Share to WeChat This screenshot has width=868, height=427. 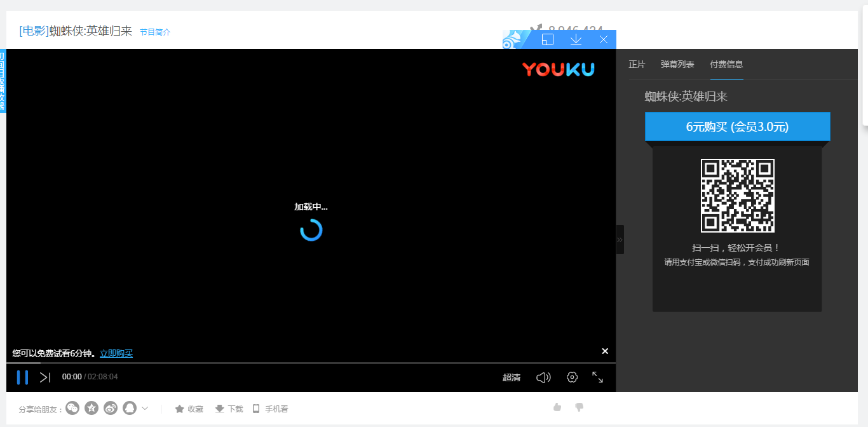coord(72,408)
